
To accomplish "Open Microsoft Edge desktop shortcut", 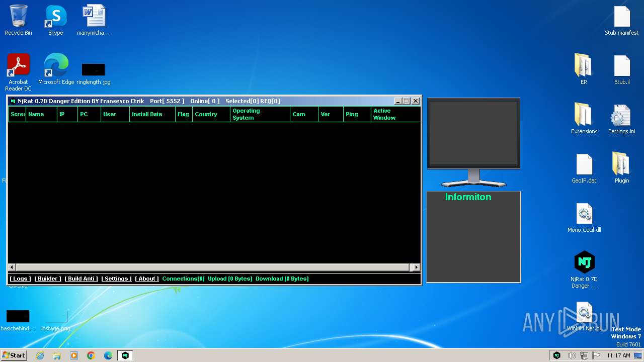I will 56,69.
